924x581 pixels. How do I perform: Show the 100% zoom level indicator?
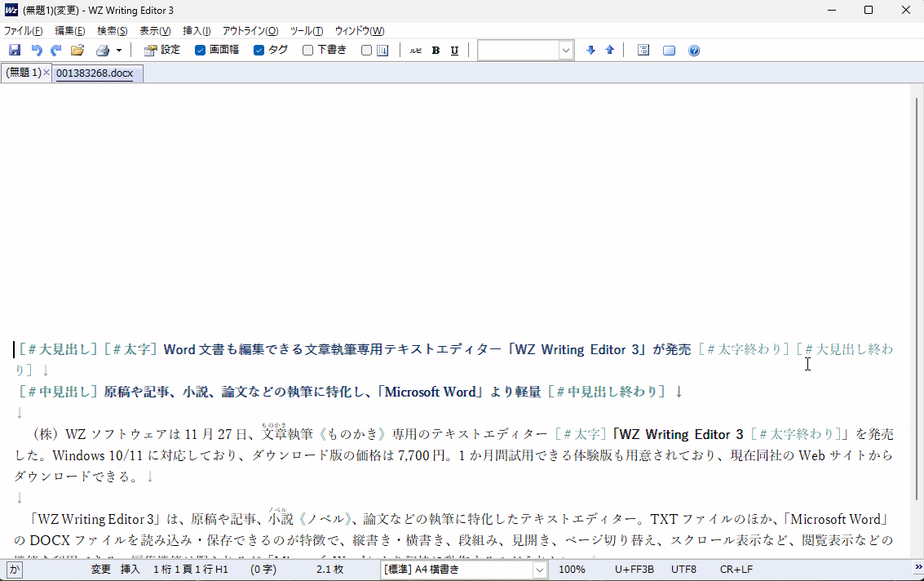click(571, 569)
